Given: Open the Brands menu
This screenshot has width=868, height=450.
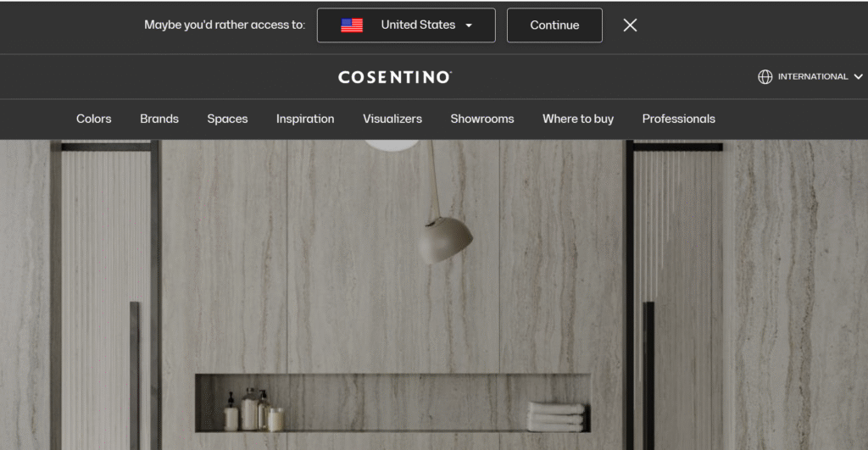Looking at the screenshot, I should pyautogui.click(x=159, y=119).
